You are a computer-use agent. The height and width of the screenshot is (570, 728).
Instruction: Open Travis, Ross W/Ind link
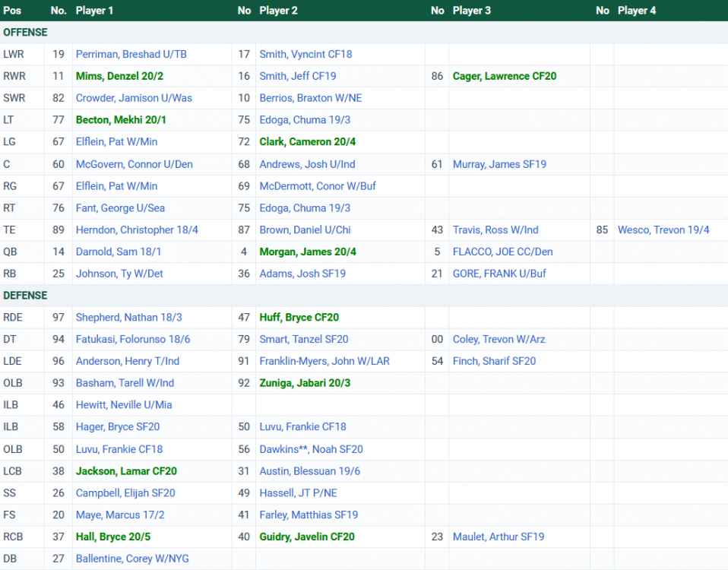pyautogui.click(x=495, y=230)
